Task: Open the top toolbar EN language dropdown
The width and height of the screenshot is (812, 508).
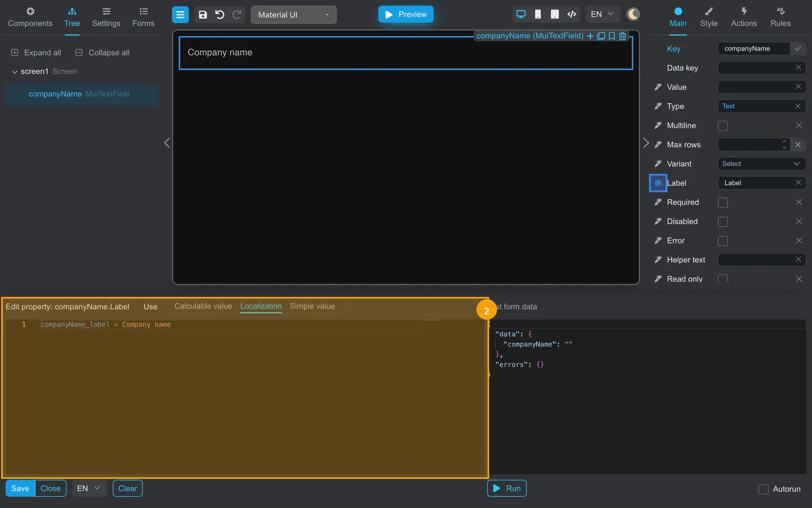Action: click(603, 14)
